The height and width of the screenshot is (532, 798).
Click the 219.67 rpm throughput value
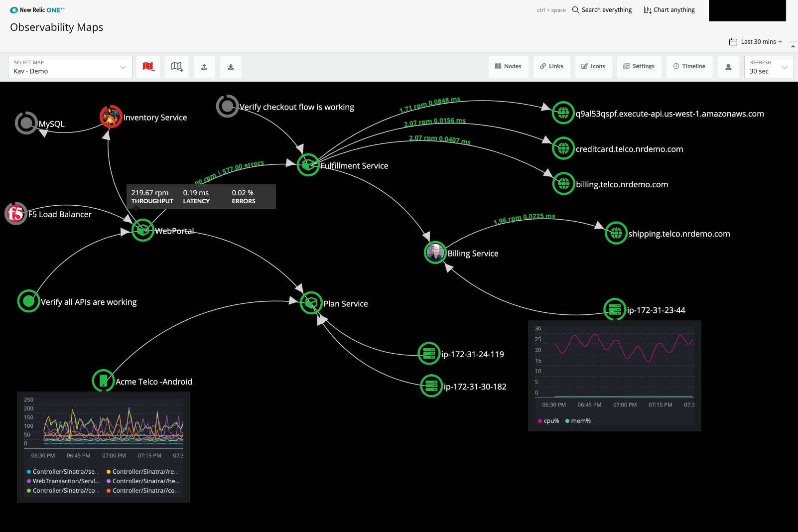click(150, 193)
